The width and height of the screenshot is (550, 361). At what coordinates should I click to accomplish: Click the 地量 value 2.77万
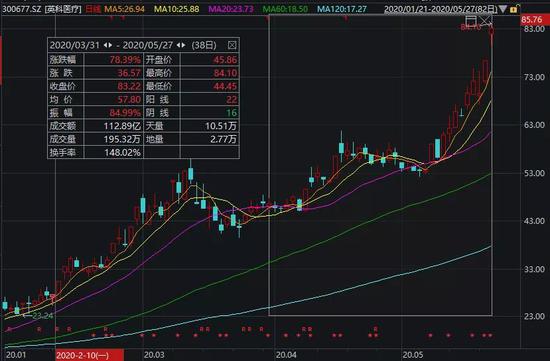(223, 139)
